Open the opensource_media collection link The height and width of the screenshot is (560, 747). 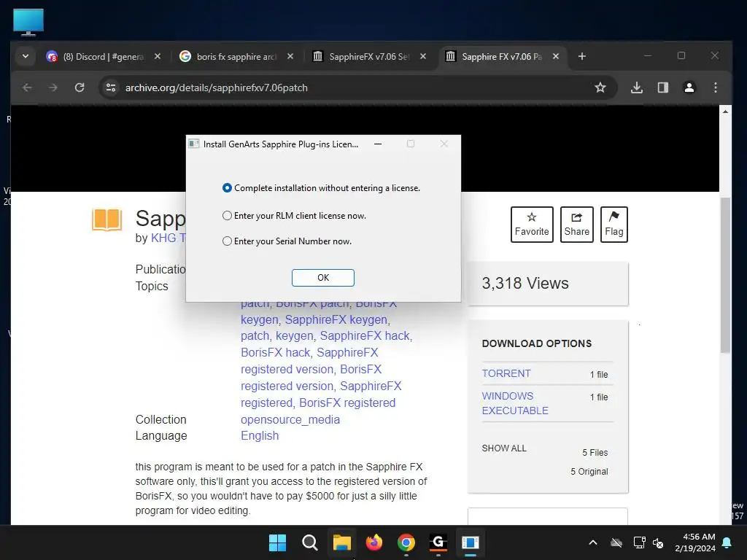(x=290, y=419)
